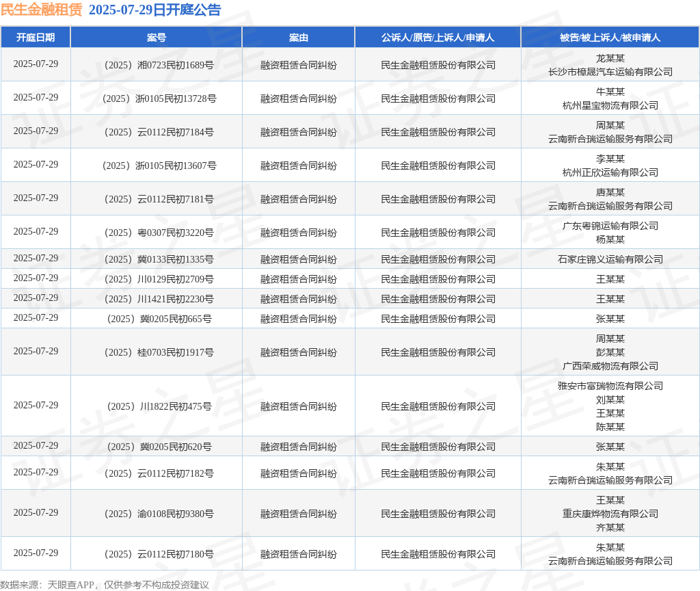This screenshot has width=700, height=591.
Task: Click 云南新合瑞运输服务有限公司 in the 云0112民初7181号 row
Action: click(x=610, y=206)
